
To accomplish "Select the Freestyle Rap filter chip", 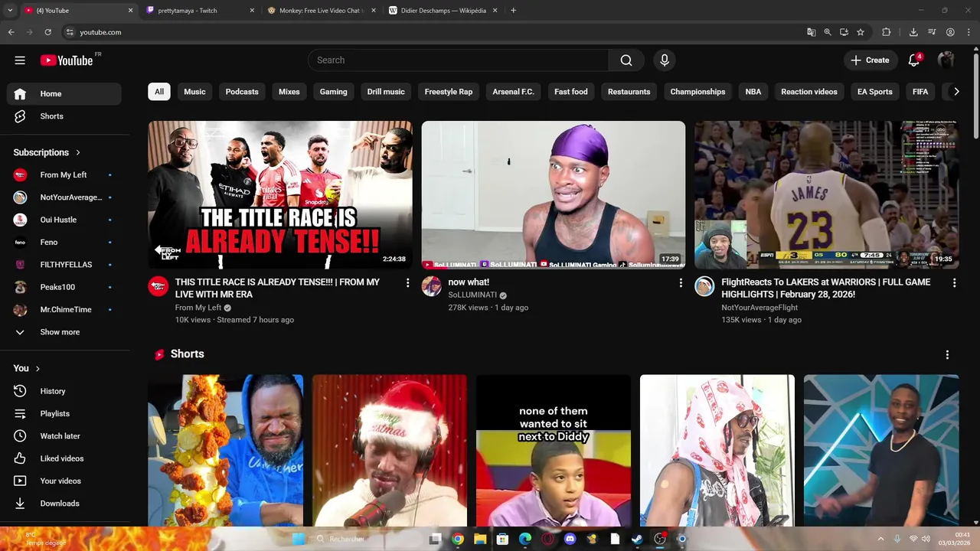I will [449, 92].
